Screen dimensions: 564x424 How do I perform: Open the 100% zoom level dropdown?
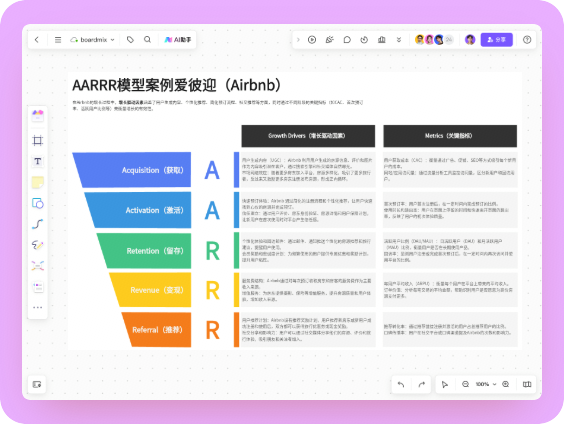486,384
